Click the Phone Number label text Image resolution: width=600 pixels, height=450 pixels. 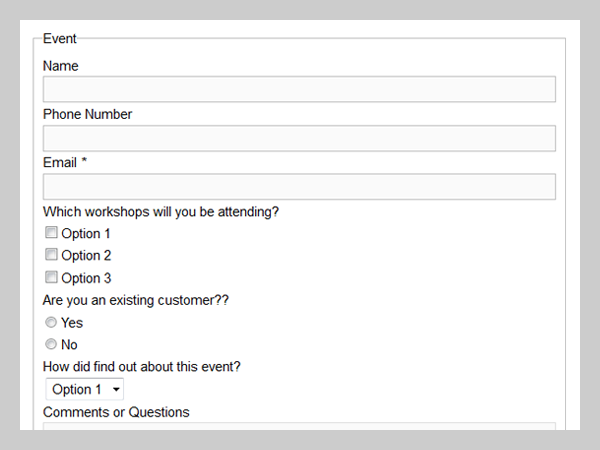tap(87, 114)
